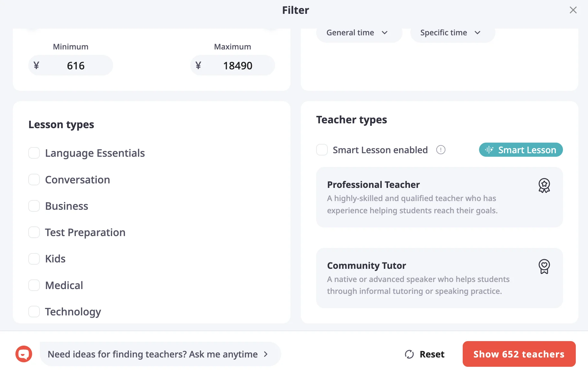Edit the Maximum price field 18490

tap(233, 66)
